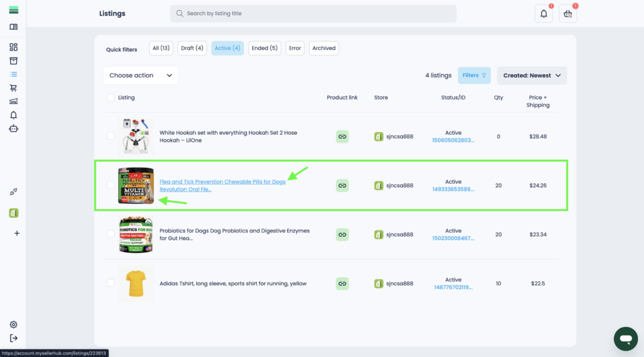Click the logout icon in sidebar
Image resolution: width=644 pixels, height=357 pixels.
tap(14, 339)
